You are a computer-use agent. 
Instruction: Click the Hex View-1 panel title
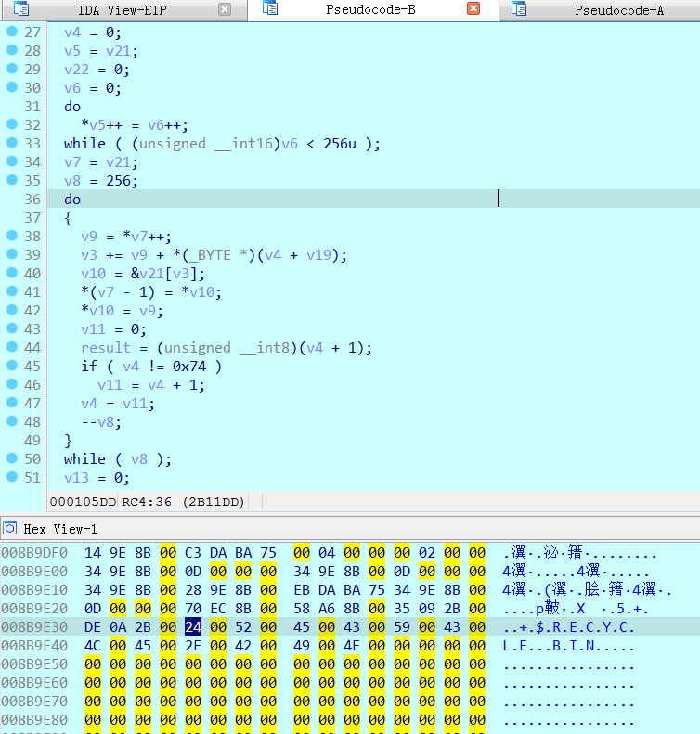point(60,528)
